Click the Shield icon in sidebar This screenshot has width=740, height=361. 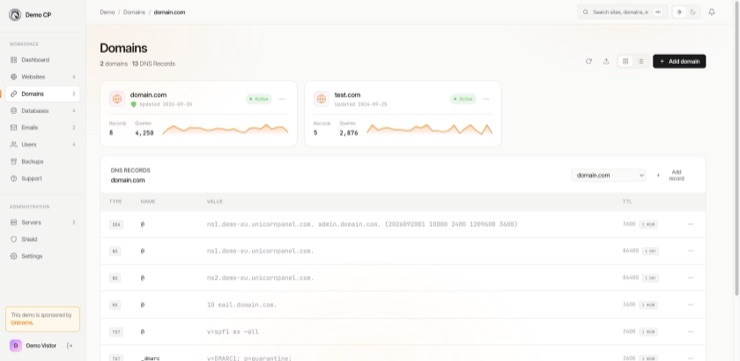14,239
